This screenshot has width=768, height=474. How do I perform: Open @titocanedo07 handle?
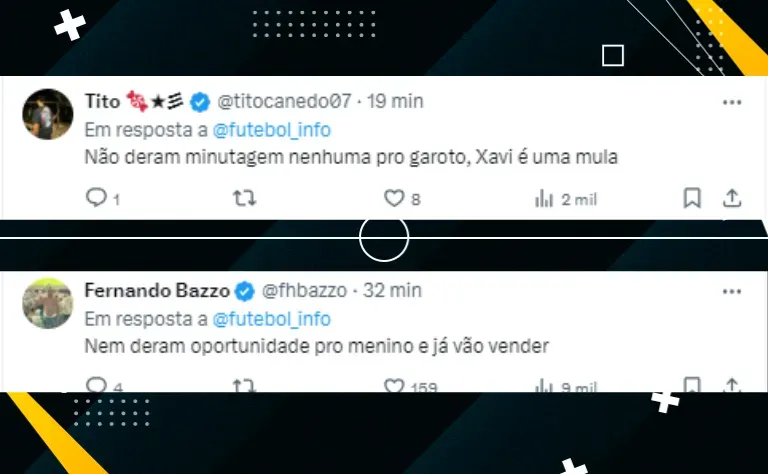(x=284, y=101)
